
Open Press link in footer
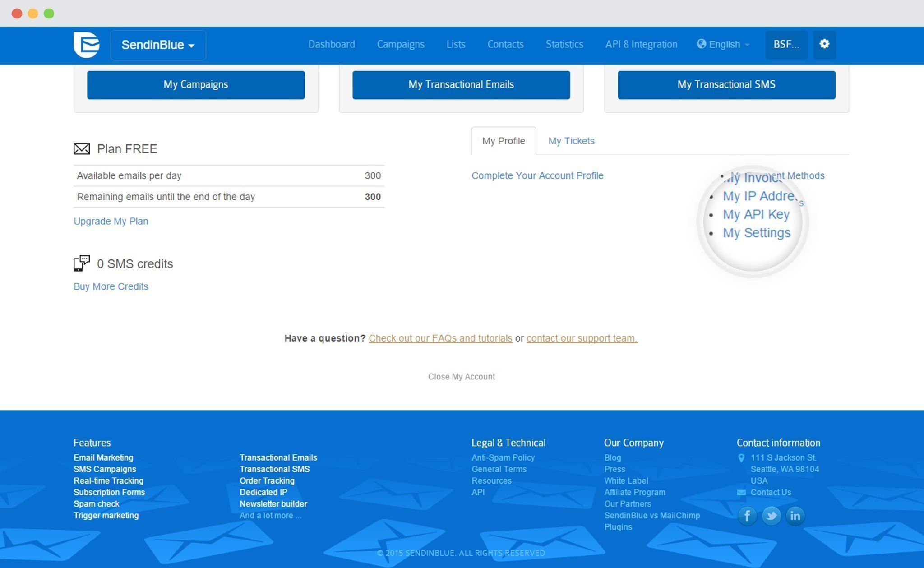click(614, 469)
